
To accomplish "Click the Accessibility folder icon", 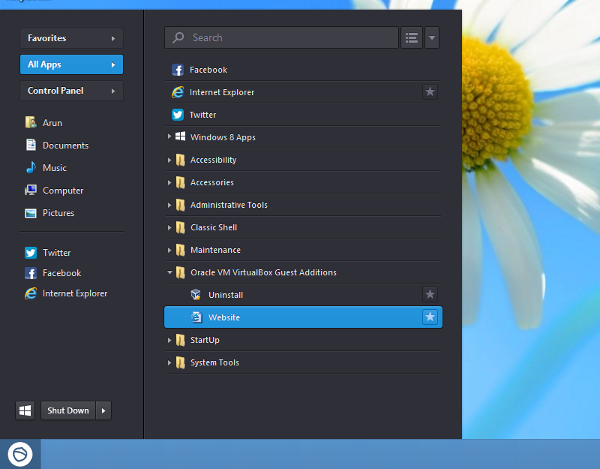I will [x=180, y=160].
